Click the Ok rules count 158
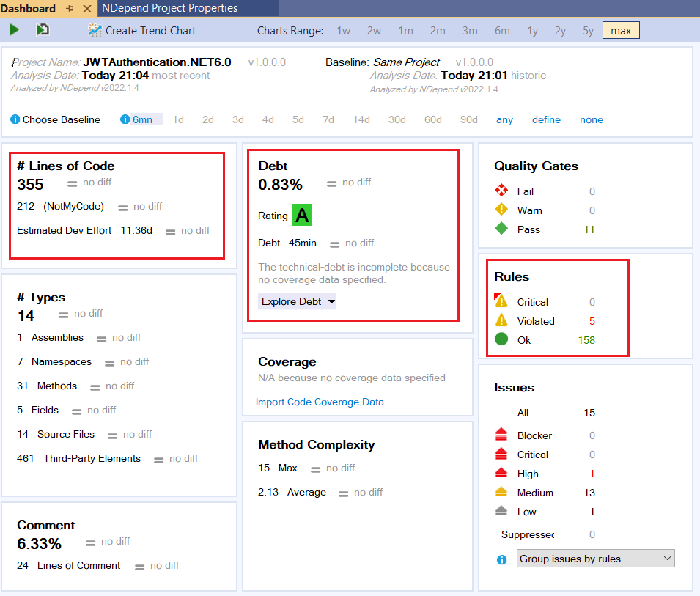 tap(586, 340)
